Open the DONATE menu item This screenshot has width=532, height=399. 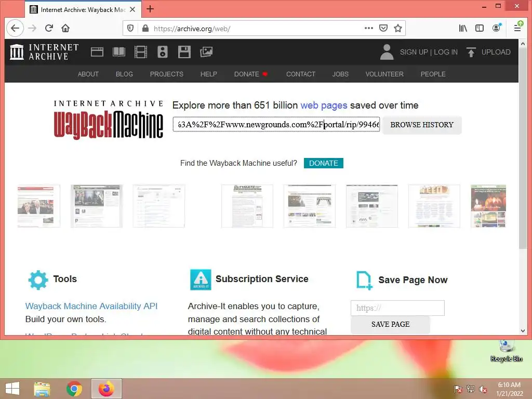point(251,74)
